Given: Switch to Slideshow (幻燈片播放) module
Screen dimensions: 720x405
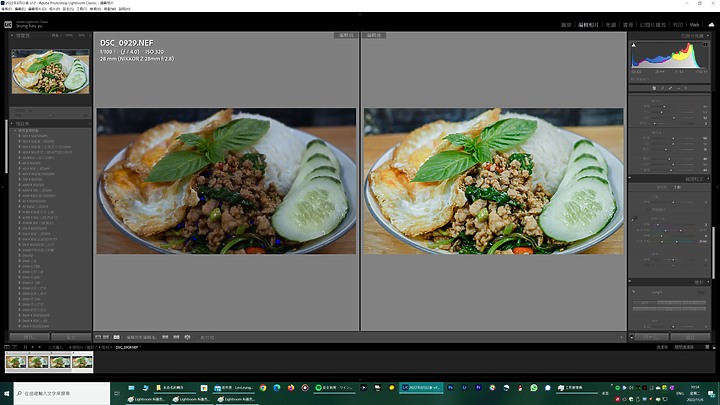Looking at the screenshot, I should point(652,25).
